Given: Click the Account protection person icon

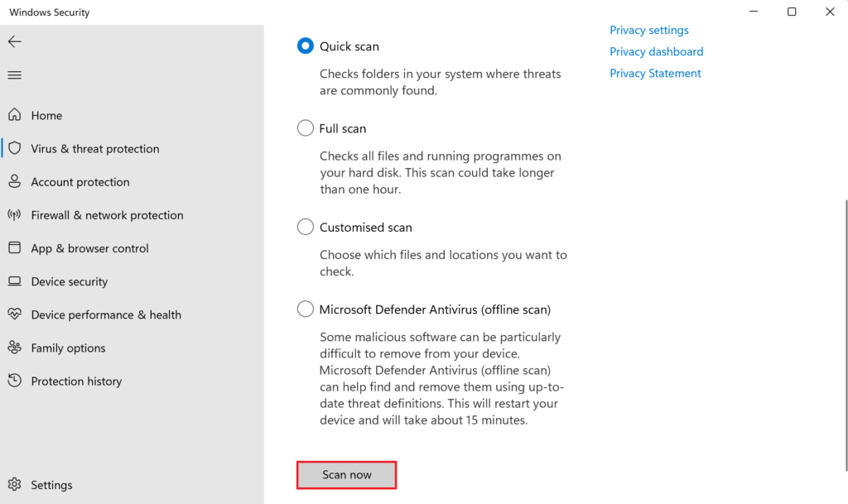Looking at the screenshot, I should [14, 182].
